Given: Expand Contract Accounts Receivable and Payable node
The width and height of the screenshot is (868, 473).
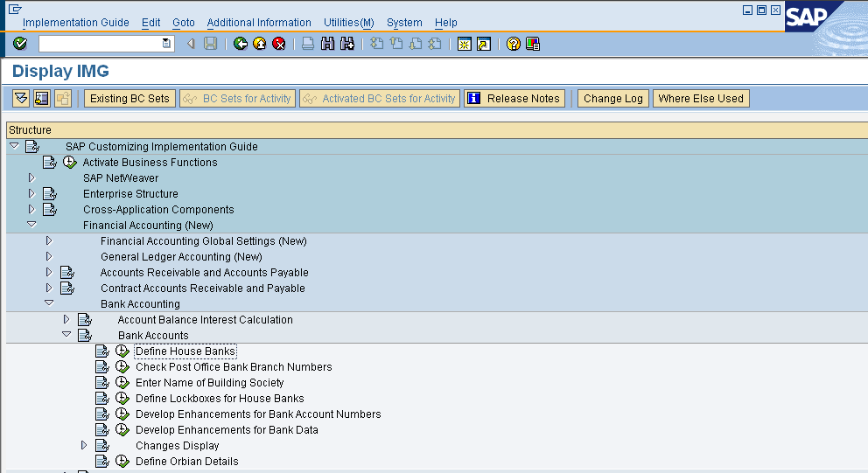Looking at the screenshot, I should tap(49, 288).
